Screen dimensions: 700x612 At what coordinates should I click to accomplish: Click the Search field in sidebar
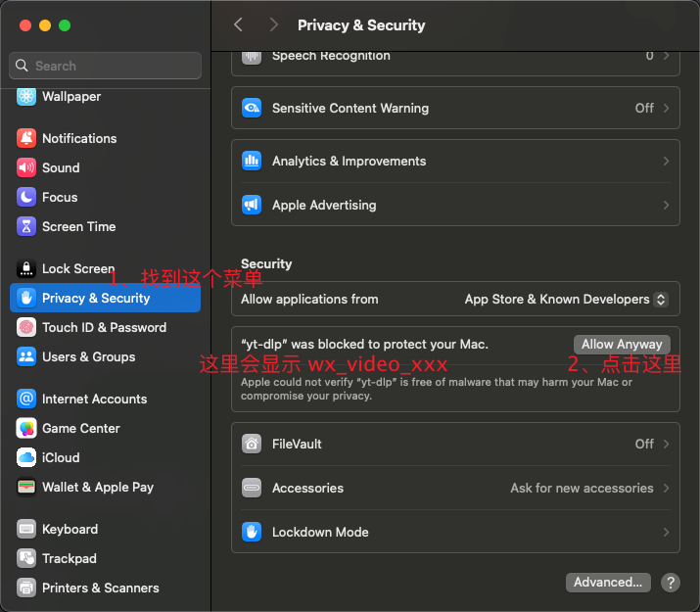point(106,66)
